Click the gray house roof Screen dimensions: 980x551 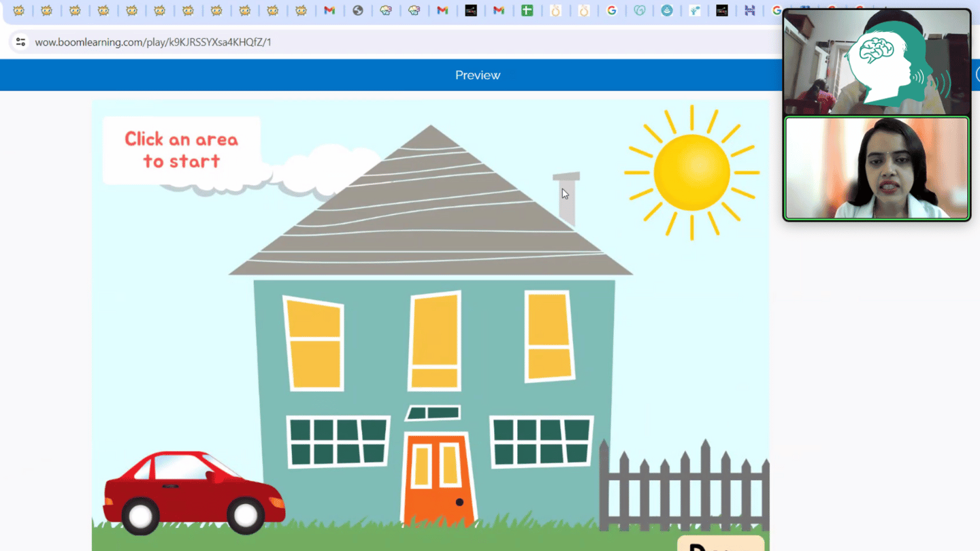coord(430,211)
